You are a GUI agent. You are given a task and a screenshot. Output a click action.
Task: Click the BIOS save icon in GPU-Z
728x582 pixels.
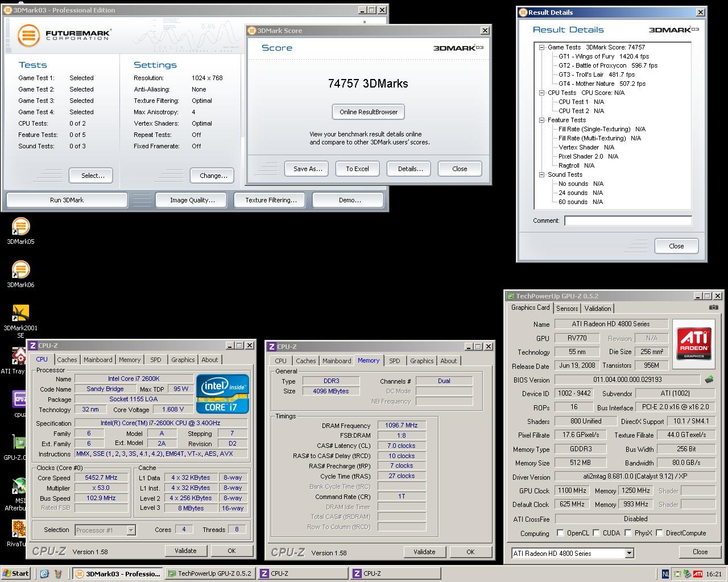tap(709, 380)
